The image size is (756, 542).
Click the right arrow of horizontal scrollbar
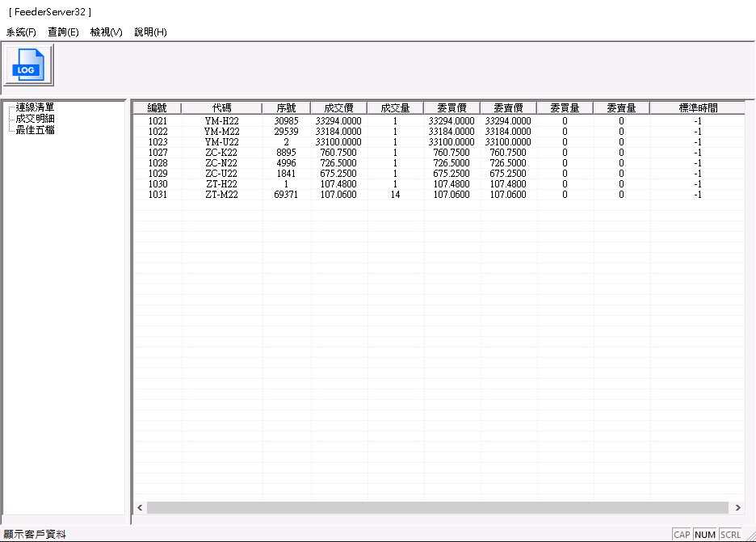coord(737,507)
